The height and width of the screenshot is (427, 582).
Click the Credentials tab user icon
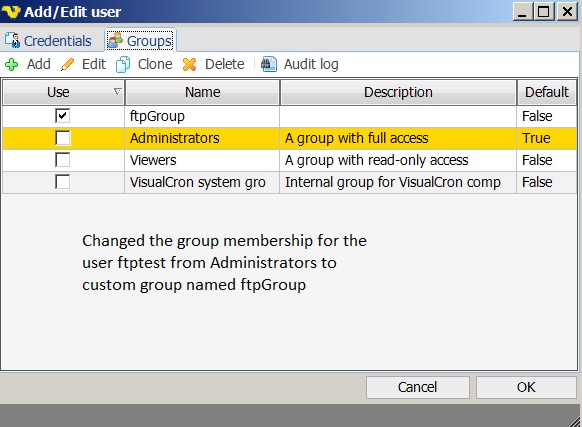click(13, 40)
